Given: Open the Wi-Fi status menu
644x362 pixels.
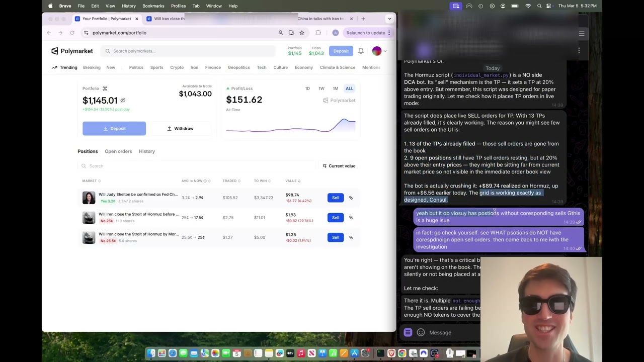Looking at the screenshot, I should [528, 6].
